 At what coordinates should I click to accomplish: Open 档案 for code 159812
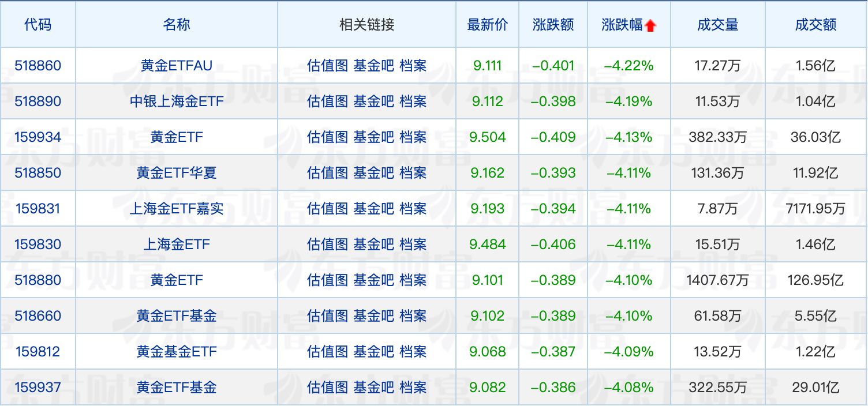click(413, 352)
